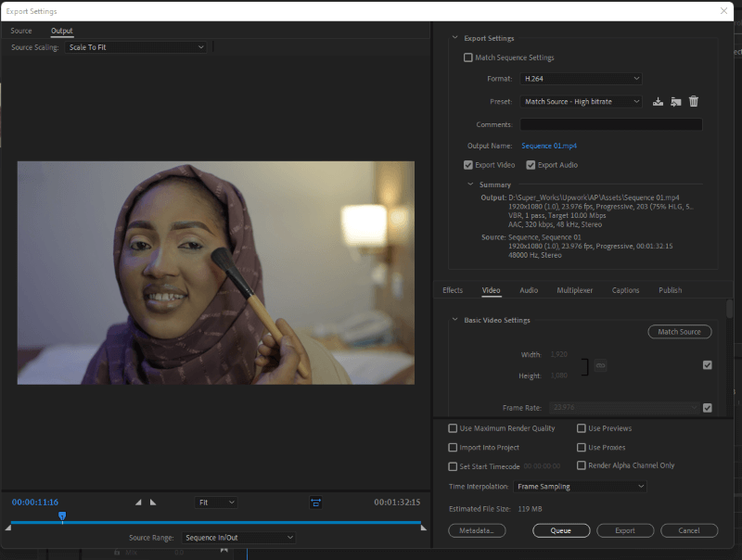Enable Match Sequence Settings checkbox
Viewport: 742px width, 560px height.
(x=468, y=57)
